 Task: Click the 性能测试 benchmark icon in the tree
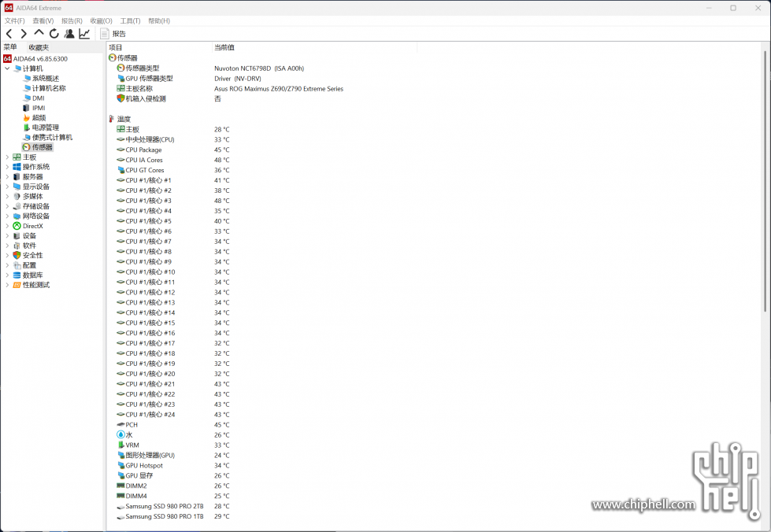point(17,284)
